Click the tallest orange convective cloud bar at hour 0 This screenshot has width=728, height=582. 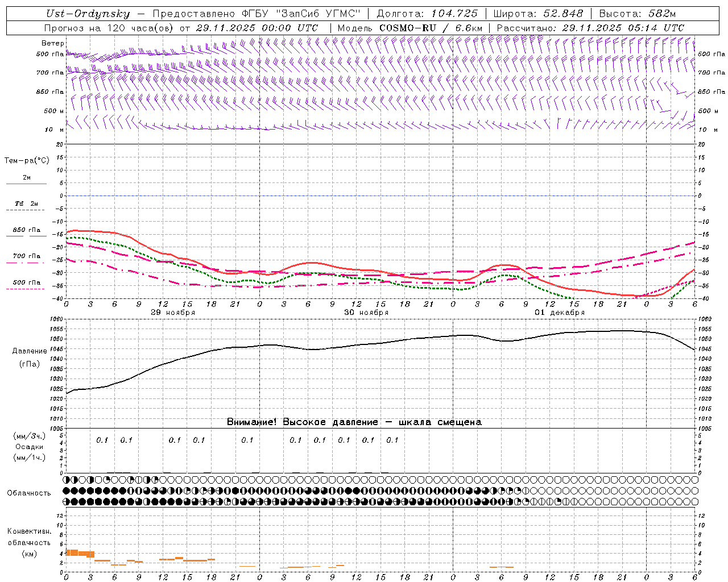click(x=72, y=552)
